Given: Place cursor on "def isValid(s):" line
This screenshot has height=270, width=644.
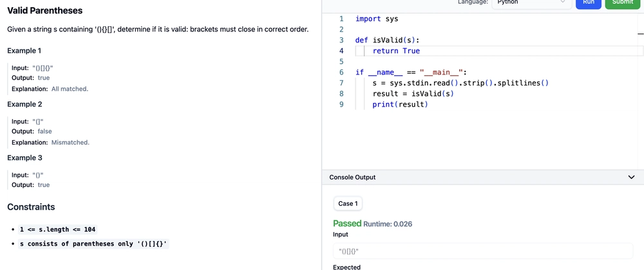Looking at the screenshot, I should coord(388,40).
